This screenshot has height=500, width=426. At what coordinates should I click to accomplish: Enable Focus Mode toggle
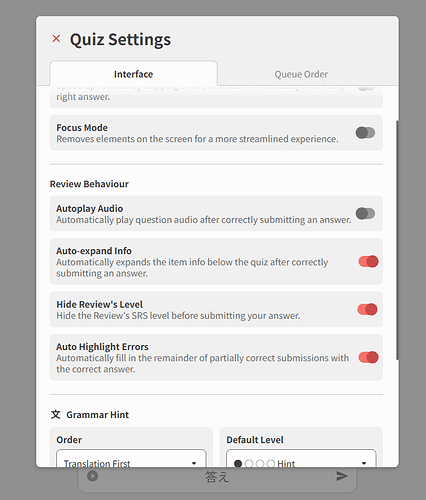[x=365, y=133]
